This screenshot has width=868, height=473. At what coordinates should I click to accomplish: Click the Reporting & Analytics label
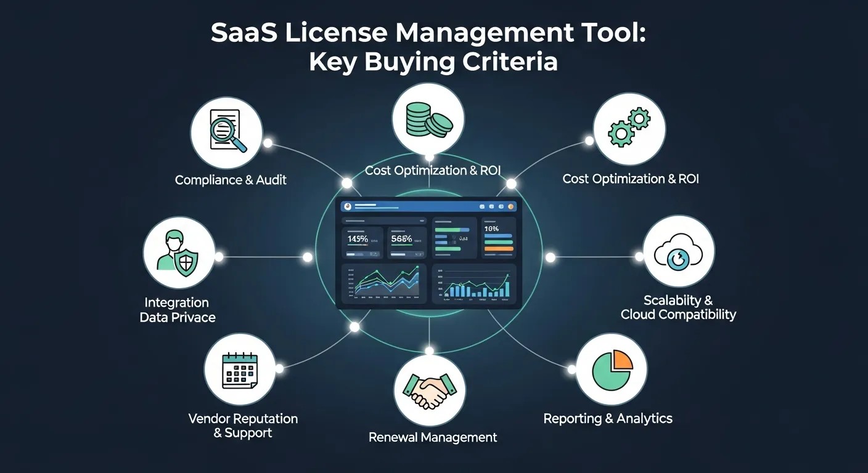click(x=608, y=419)
